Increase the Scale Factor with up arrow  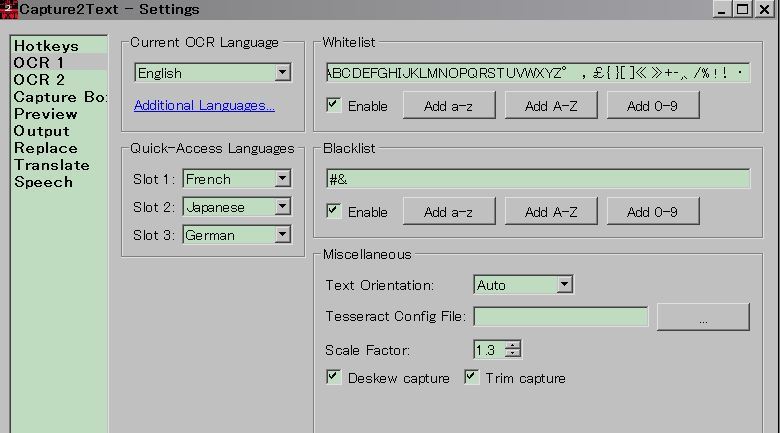click(513, 345)
